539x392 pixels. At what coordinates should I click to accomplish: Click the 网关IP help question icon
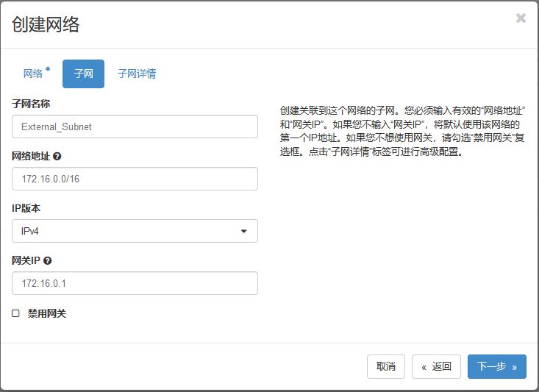(48, 260)
